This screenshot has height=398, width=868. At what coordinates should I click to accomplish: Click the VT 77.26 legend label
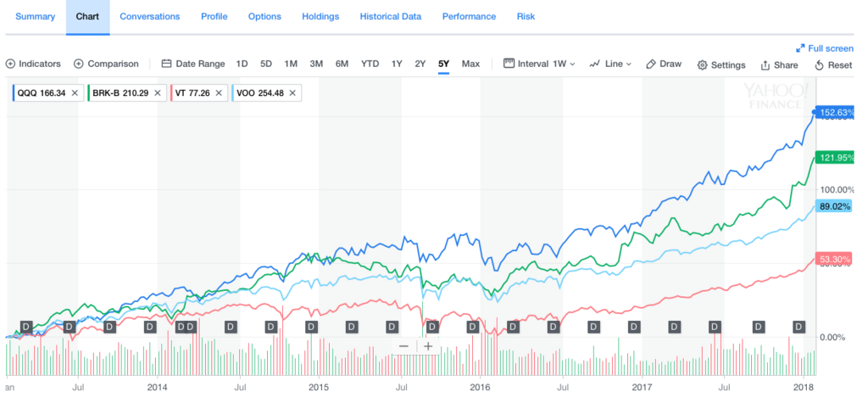coord(194,92)
